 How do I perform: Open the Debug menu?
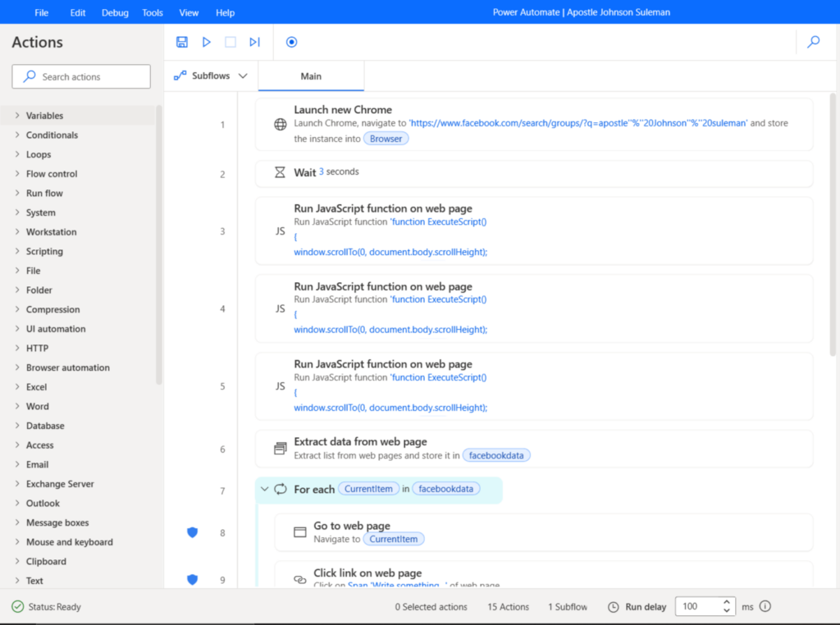[x=115, y=12]
